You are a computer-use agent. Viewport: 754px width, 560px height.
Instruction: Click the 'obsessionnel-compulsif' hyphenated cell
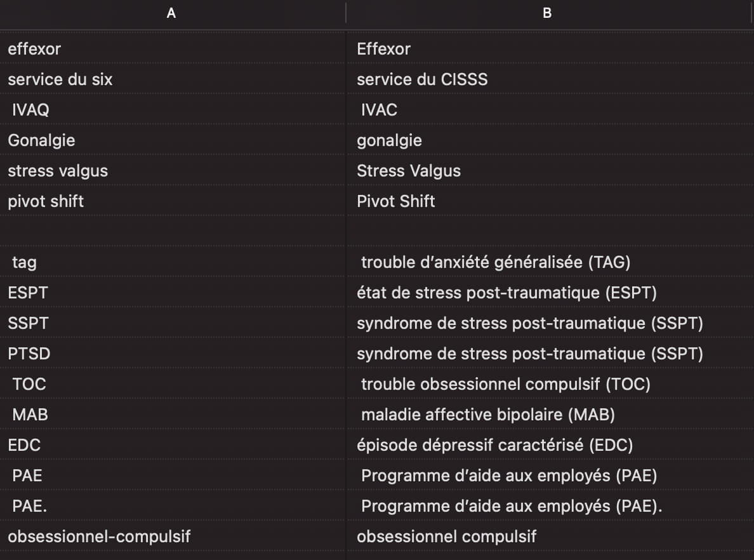point(99,537)
